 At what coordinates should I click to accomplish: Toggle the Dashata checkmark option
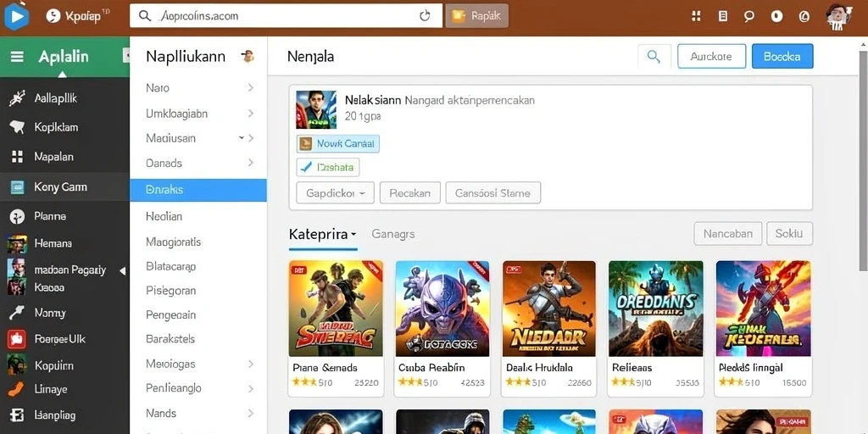pyautogui.click(x=328, y=167)
